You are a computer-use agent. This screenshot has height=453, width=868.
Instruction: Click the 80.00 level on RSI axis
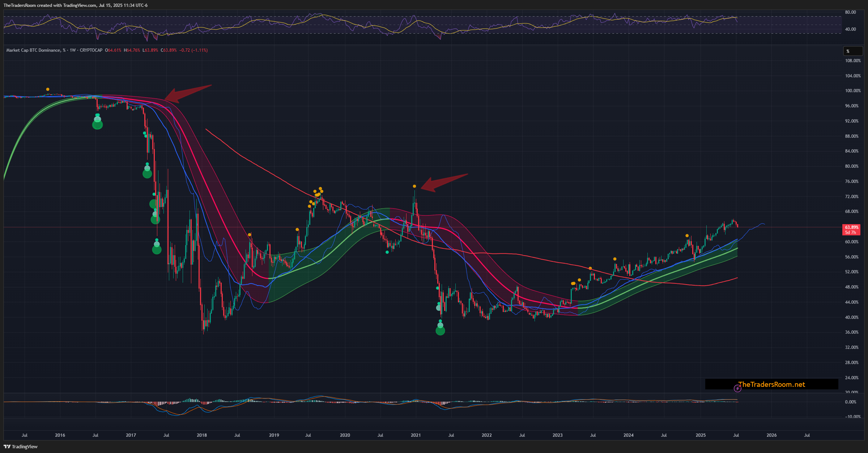(850, 12)
